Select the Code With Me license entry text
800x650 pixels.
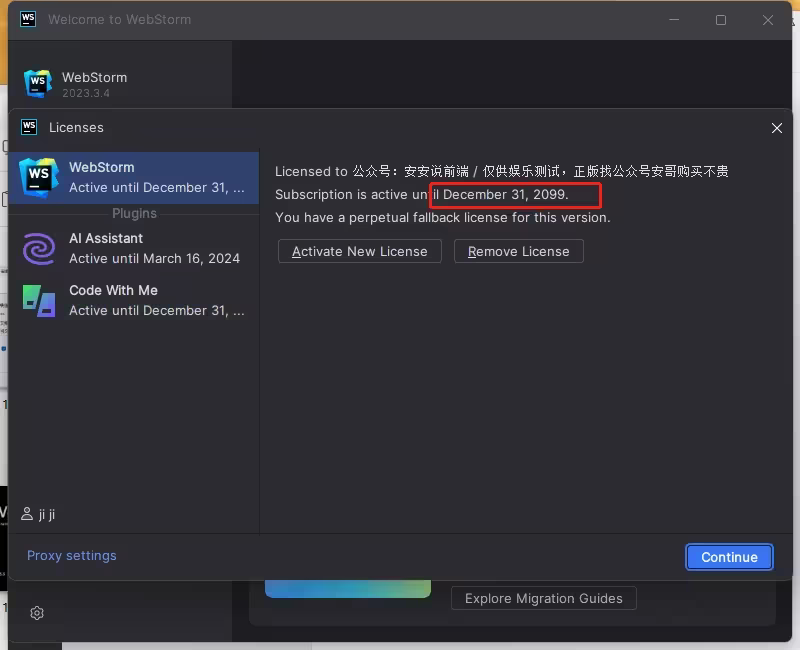(x=156, y=300)
